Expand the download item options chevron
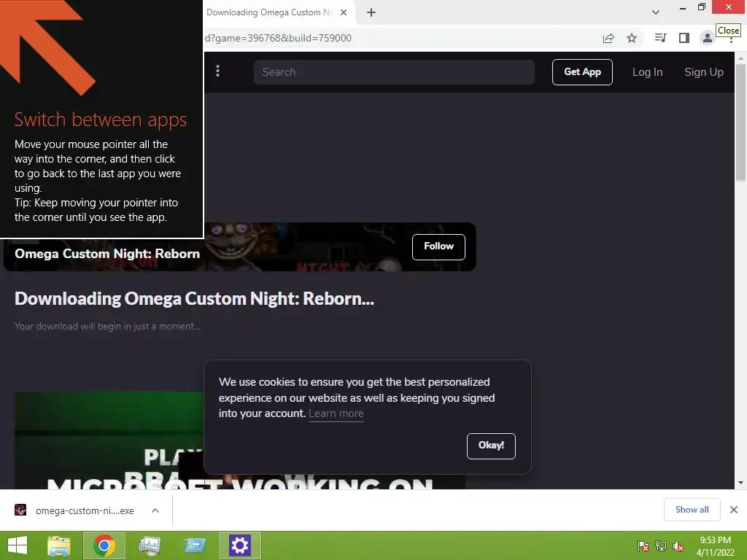Image resolution: width=747 pixels, height=560 pixels. [155, 510]
